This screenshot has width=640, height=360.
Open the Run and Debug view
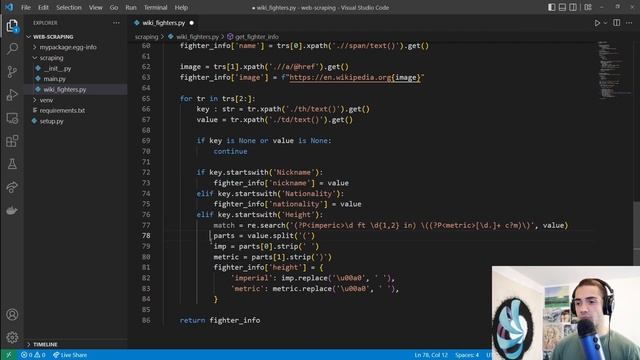[x=12, y=95]
